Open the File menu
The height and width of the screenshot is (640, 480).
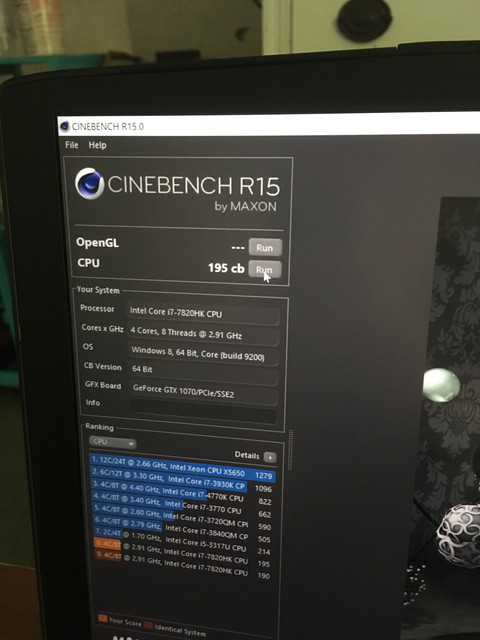pos(71,144)
